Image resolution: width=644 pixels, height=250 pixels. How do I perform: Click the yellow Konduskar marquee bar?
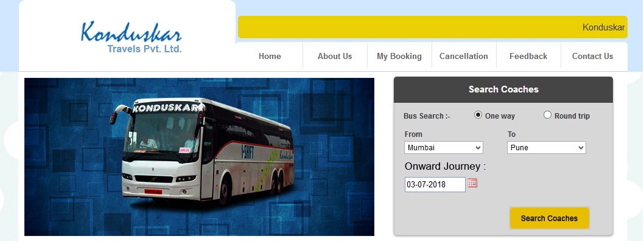pos(433,27)
